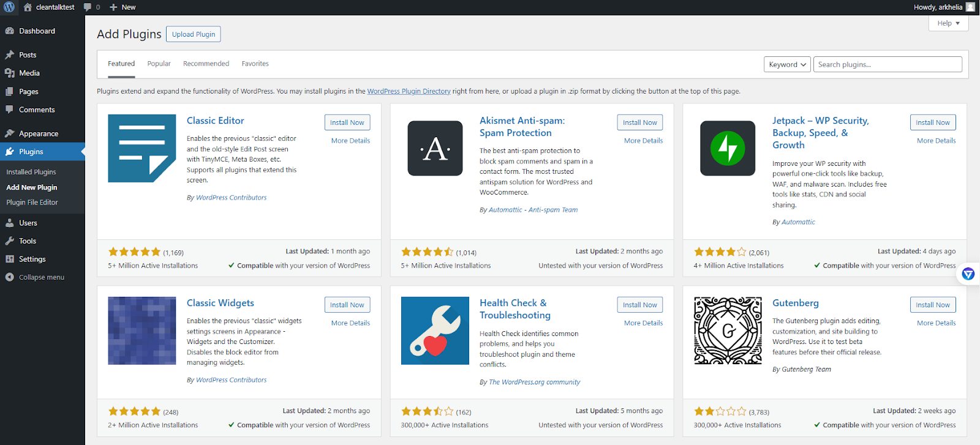980x445 pixels.
Task: Focus the Search plugins field
Action: pos(887,64)
